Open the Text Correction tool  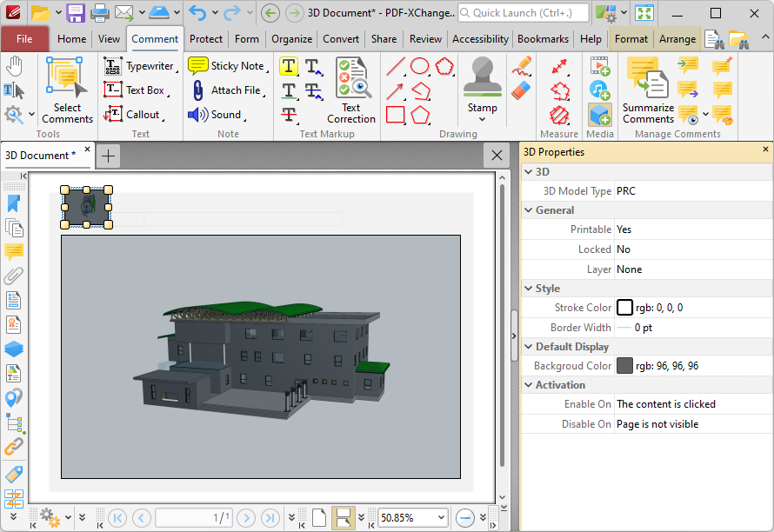(x=351, y=90)
